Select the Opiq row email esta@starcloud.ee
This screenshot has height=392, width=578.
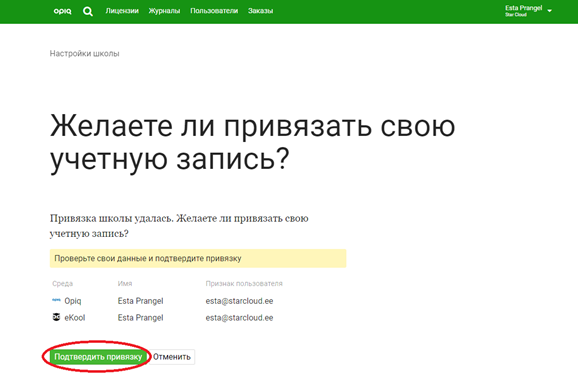(x=239, y=301)
